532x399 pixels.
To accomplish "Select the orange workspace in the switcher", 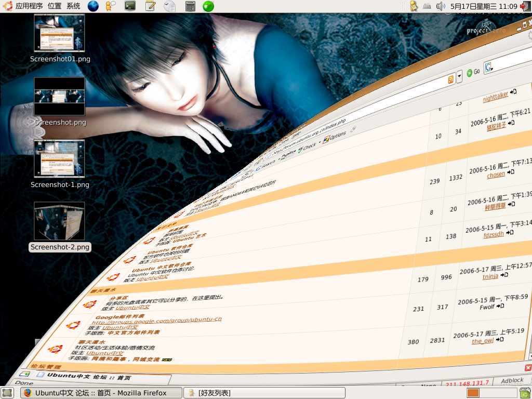I will 473,393.
